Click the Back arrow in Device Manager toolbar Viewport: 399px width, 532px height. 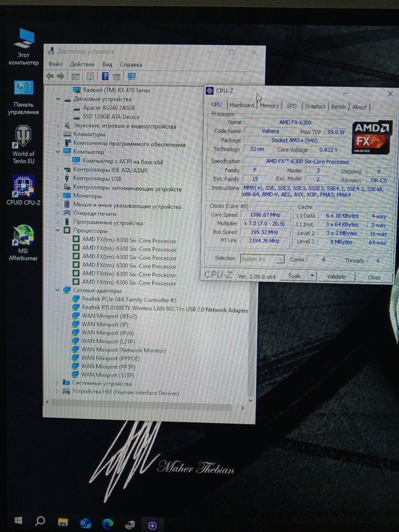50,76
